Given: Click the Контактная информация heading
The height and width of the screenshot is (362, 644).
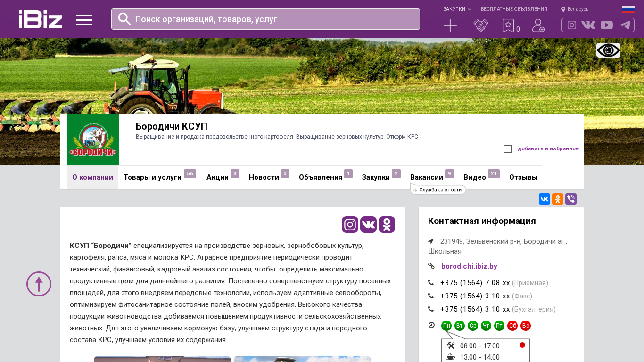Looking at the screenshot, I should [482, 221].
